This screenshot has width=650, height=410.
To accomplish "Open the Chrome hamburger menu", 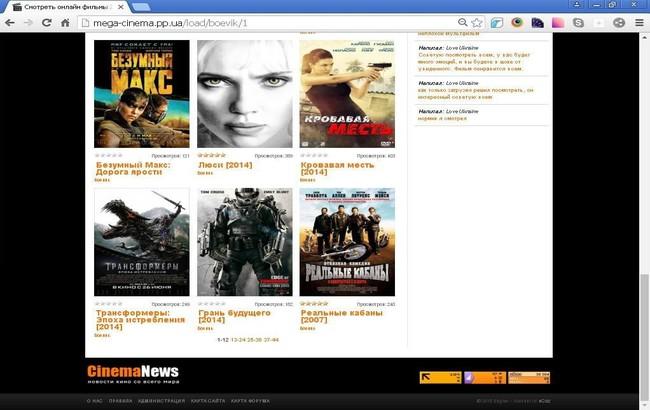I will pos(639,22).
